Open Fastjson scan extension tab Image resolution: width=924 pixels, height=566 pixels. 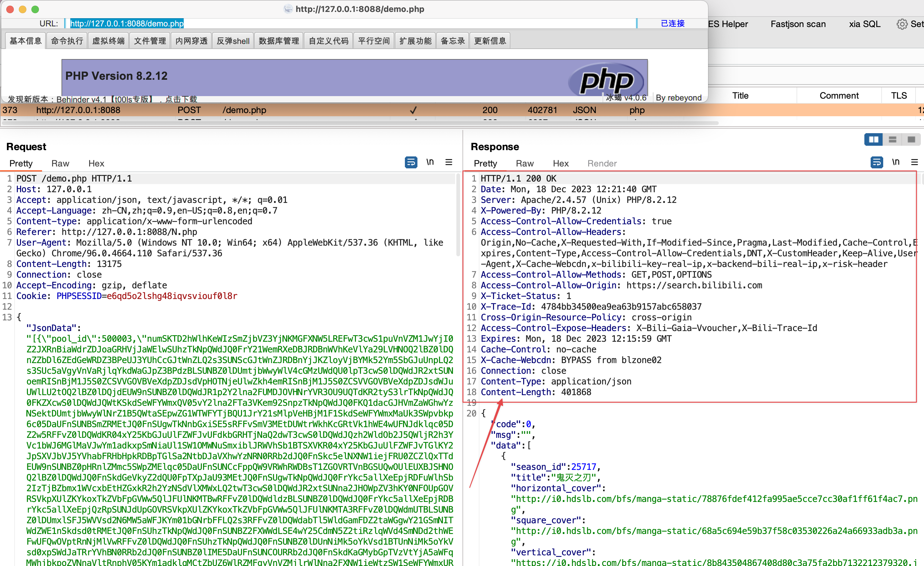[798, 24]
